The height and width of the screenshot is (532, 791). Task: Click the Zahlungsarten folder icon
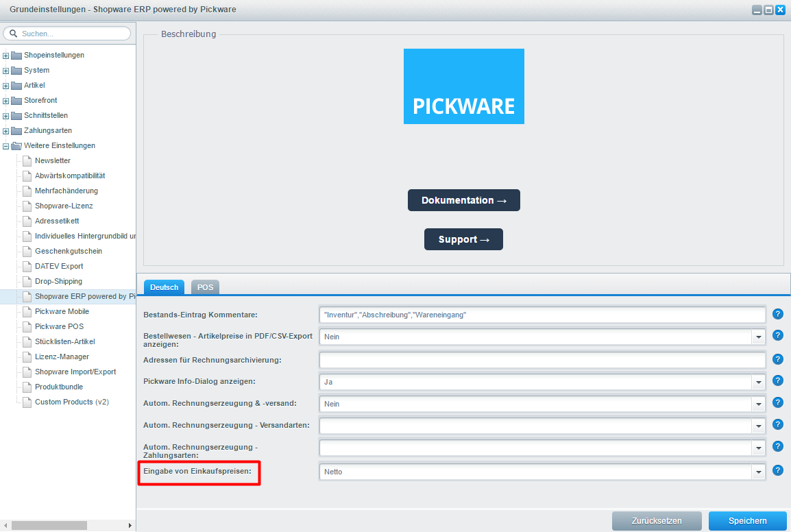coord(16,131)
